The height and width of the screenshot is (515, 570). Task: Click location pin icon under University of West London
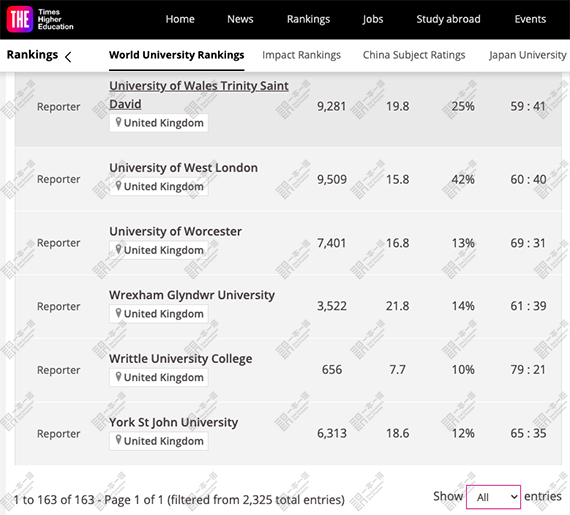(118, 186)
